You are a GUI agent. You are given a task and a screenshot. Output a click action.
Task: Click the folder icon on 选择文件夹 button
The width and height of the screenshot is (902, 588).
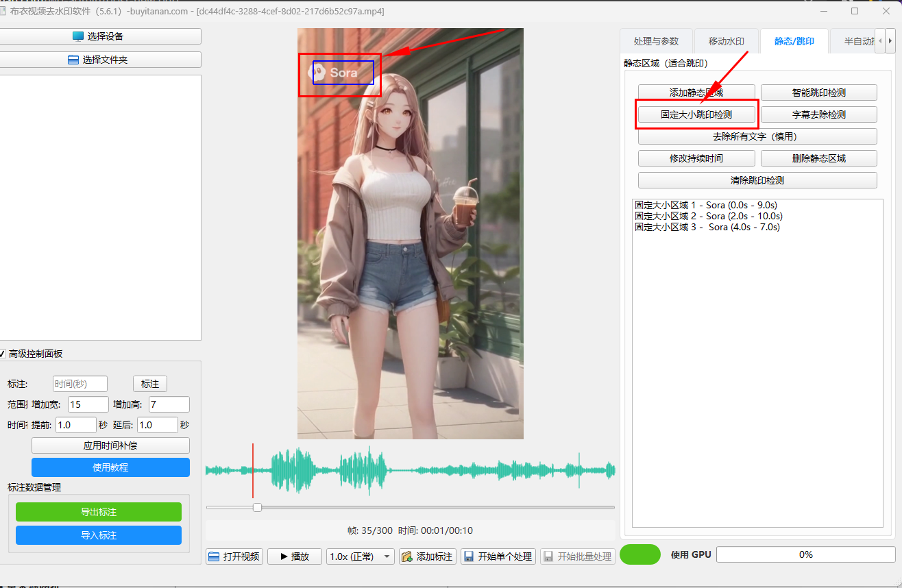[73, 60]
